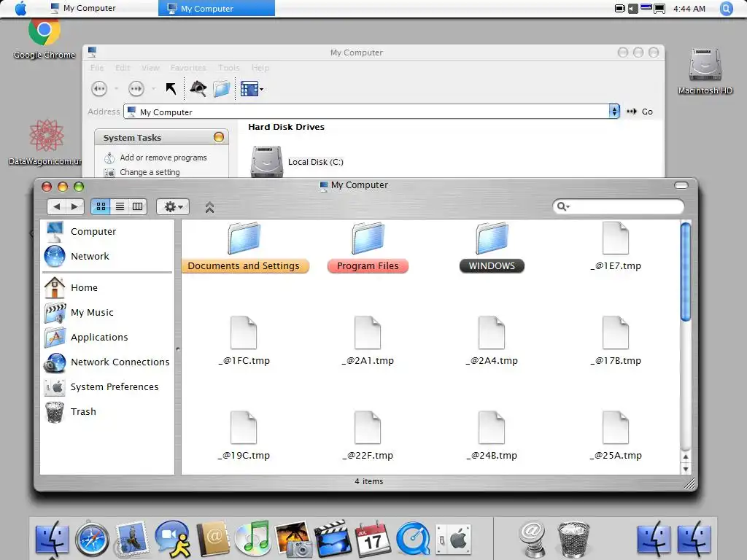Open the Favorites menu

pos(188,68)
